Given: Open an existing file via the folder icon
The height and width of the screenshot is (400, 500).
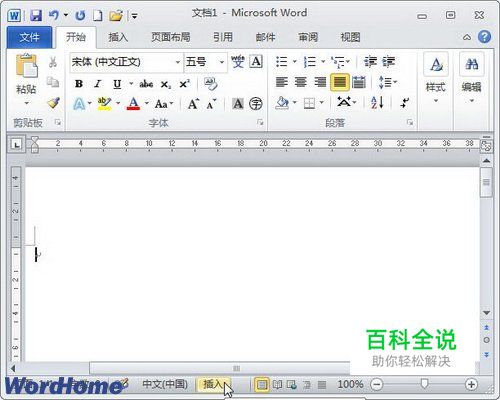Looking at the screenshot, I should pos(116,15).
